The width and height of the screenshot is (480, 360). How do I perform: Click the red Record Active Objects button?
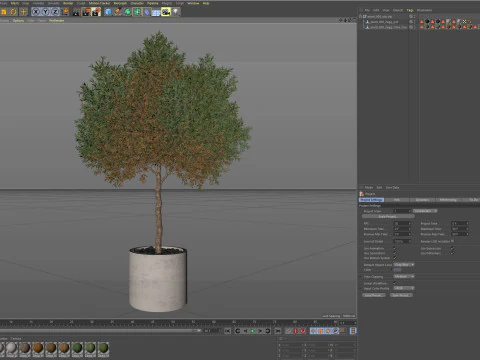click(x=295, y=331)
